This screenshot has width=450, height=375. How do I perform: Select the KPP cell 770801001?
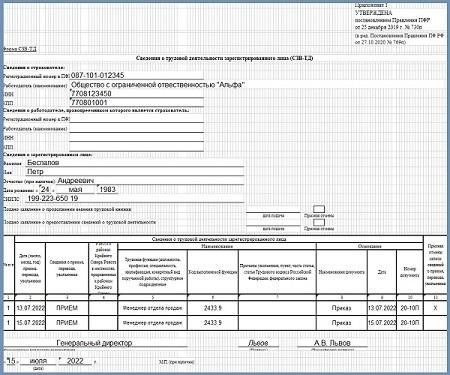[x=136, y=102]
